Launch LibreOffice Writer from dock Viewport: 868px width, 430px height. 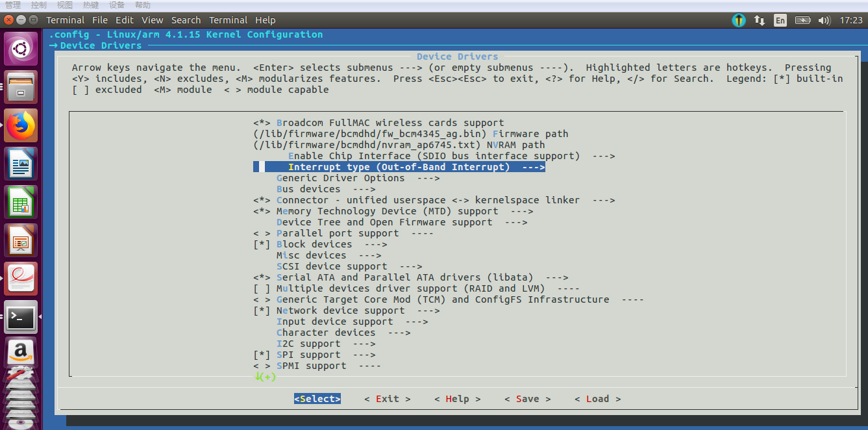point(21,164)
